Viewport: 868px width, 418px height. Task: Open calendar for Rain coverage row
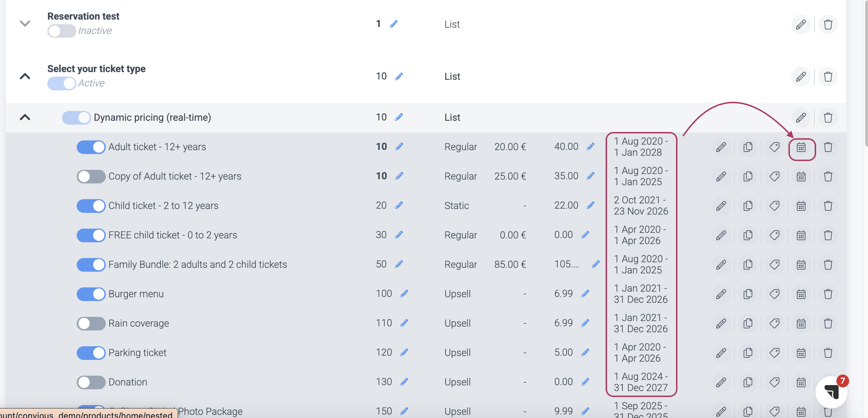pos(801,323)
